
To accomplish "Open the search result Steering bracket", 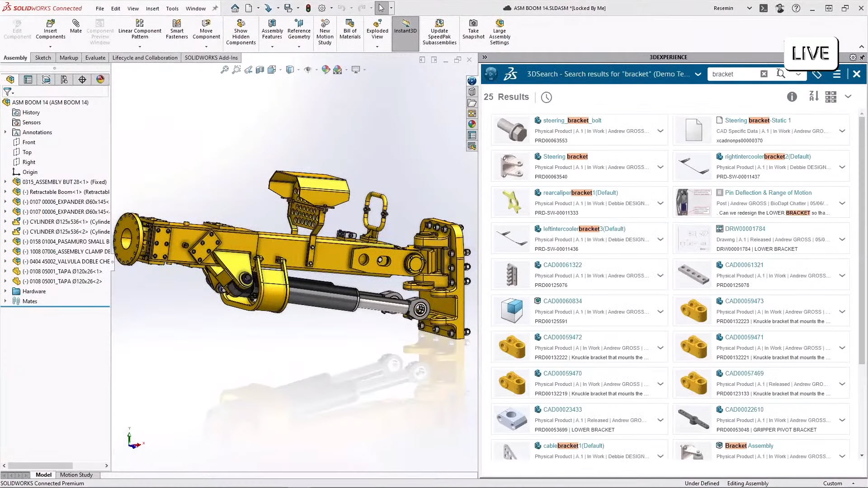I will click(x=566, y=156).
